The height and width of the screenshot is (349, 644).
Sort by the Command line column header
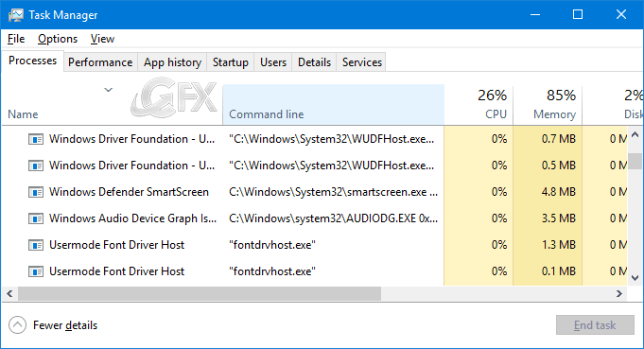click(334, 105)
